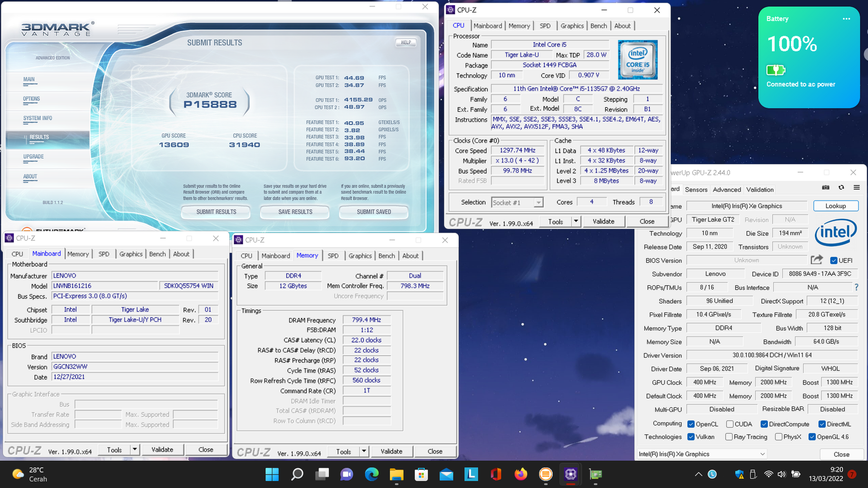Toggle the CUDA checkbox
Viewport: 868px width, 488px height.
(x=730, y=424)
